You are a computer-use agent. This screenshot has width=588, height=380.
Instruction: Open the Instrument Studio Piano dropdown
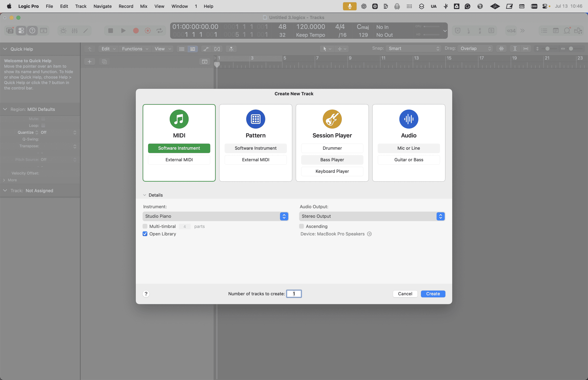pyautogui.click(x=215, y=216)
